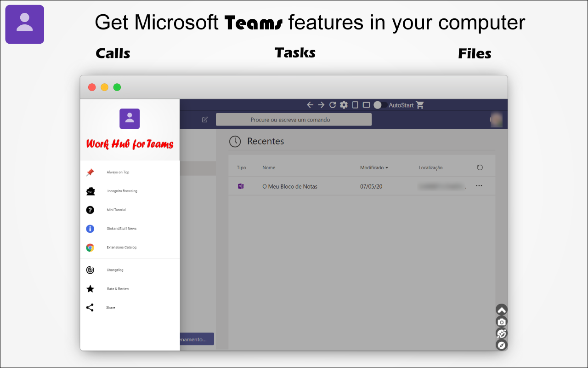Open the settings gear in the toolbar
The height and width of the screenshot is (368, 588).
[344, 105]
